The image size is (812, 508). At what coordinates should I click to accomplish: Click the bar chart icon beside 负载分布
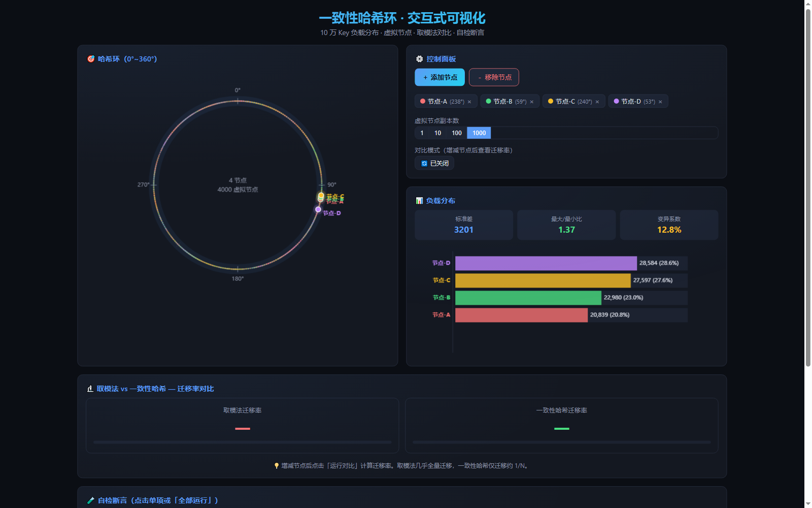[419, 201]
